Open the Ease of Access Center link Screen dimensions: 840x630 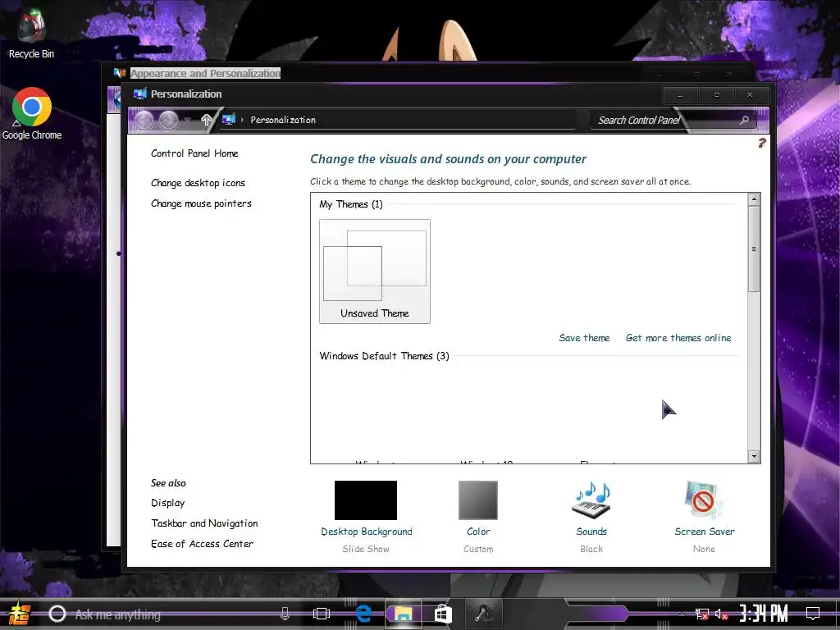(x=202, y=544)
